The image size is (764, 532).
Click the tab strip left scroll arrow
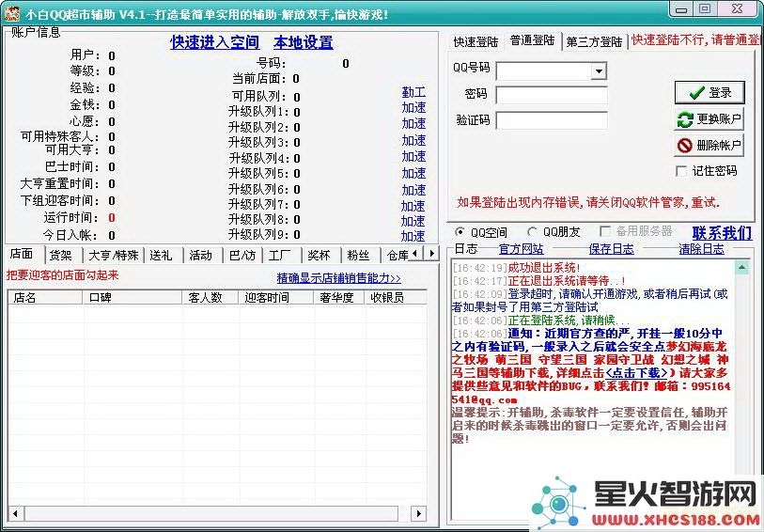click(x=414, y=254)
